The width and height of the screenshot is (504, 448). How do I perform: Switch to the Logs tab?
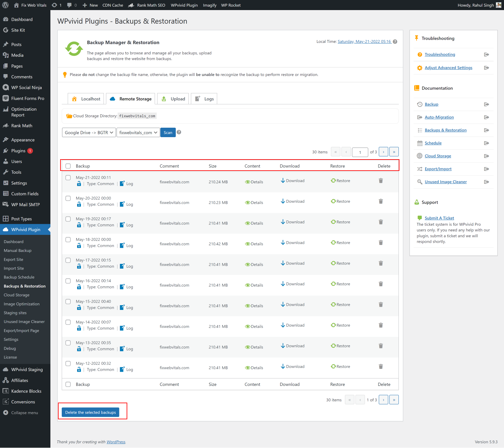click(204, 99)
